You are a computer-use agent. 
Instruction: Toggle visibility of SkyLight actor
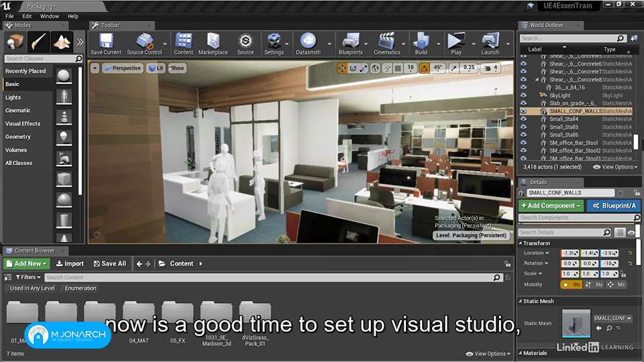point(523,95)
